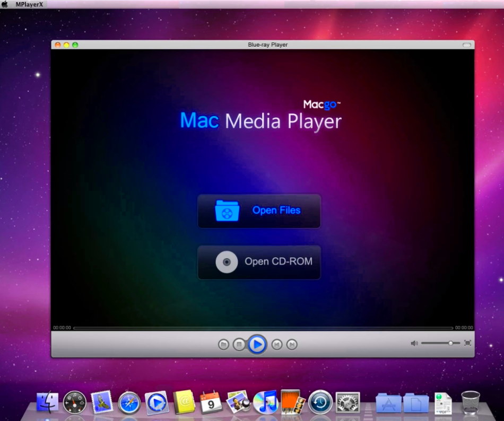The height and width of the screenshot is (421, 504).
Task: Click the Open CD-ROM button
Action: 259,262
